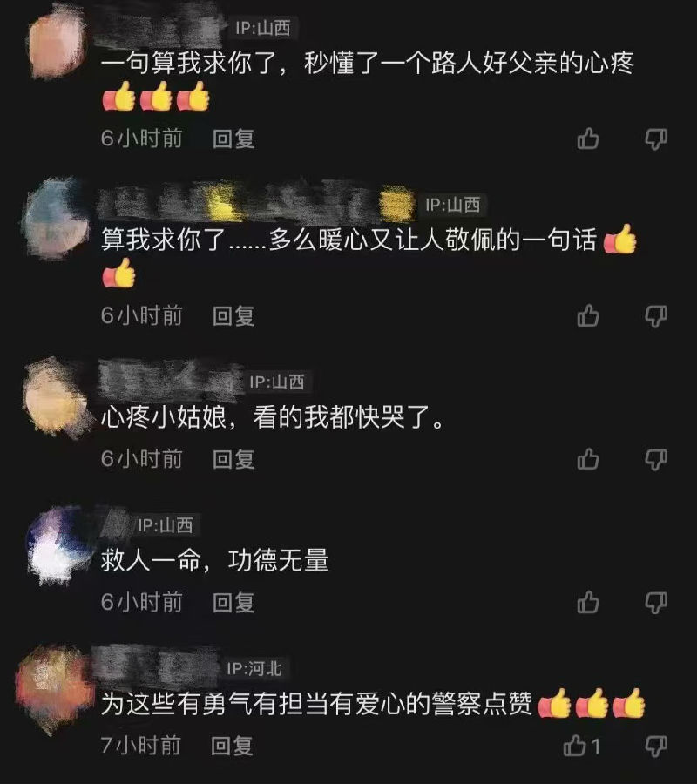Viewport: 697px width, 784px height.
Task: Reply to the comment 救人一命，功德无量
Action: pos(233,602)
